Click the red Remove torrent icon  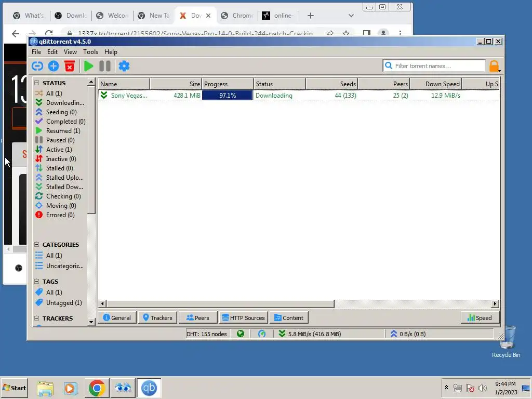coord(70,66)
